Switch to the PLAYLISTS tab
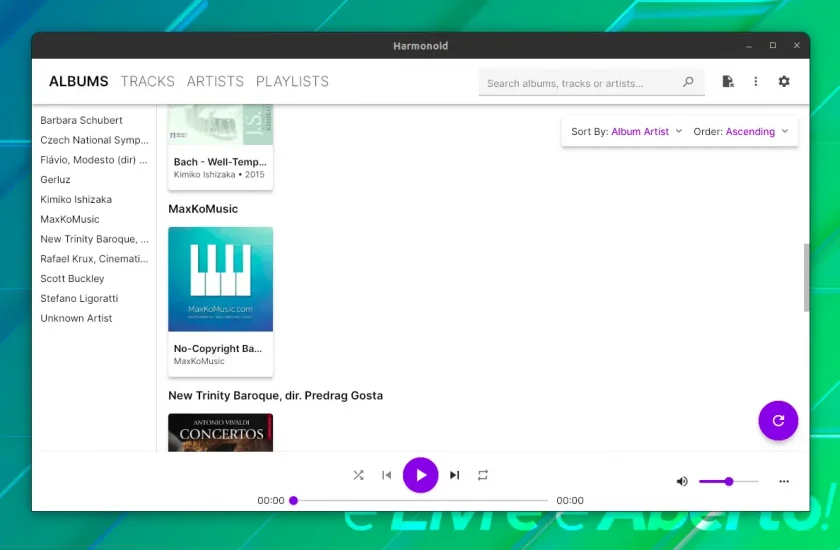The height and width of the screenshot is (550, 840). 292,81
